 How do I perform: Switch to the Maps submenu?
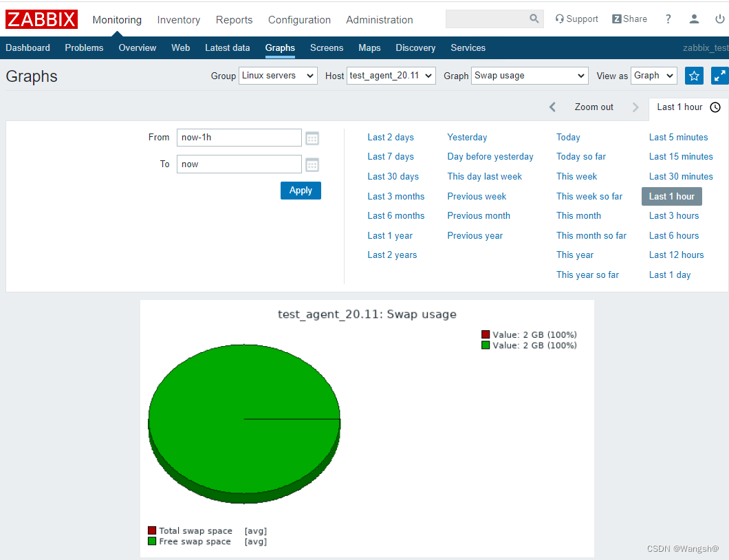pyautogui.click(x=369, y=48)
